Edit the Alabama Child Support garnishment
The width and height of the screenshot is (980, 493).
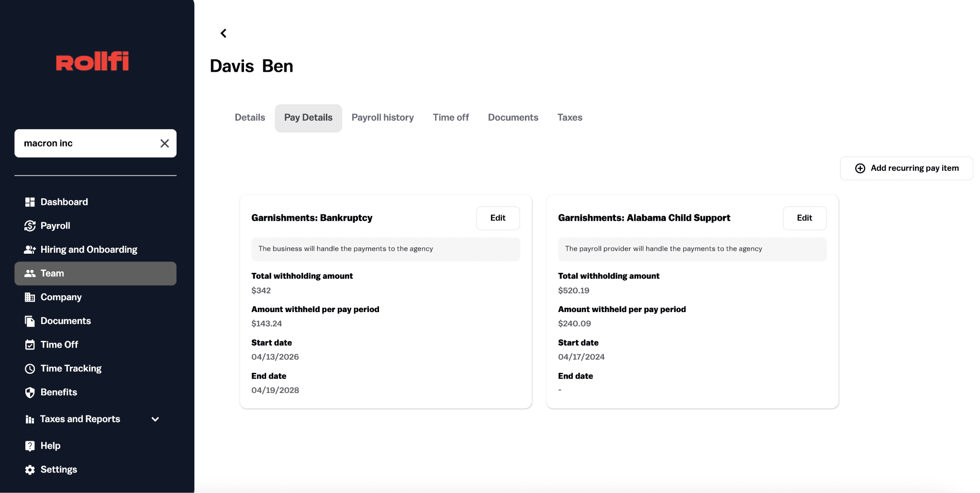(x=804, y=218)
